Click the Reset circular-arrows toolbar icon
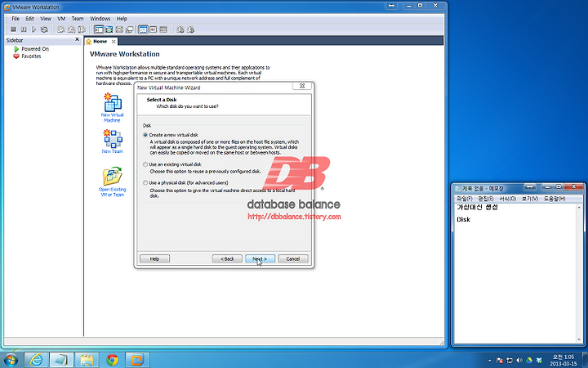 [x=44, y=29]
